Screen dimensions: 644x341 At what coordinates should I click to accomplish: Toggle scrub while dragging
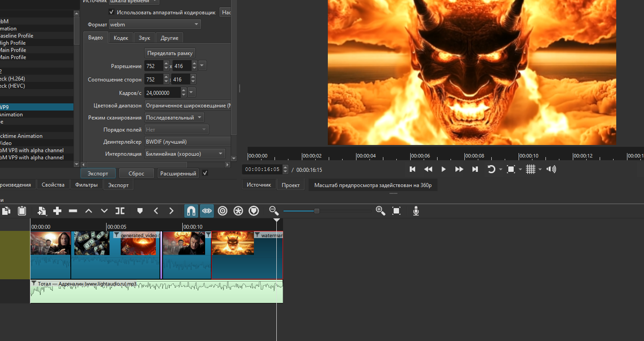click(x=207, y=211)
